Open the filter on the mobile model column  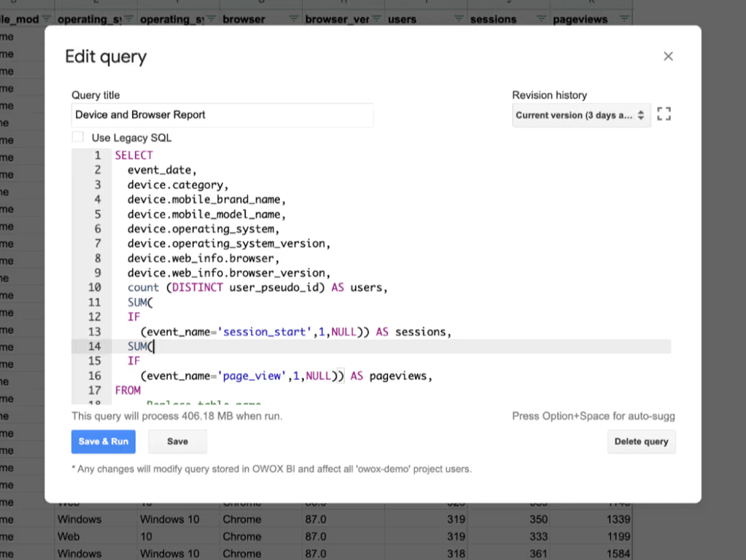46,19
